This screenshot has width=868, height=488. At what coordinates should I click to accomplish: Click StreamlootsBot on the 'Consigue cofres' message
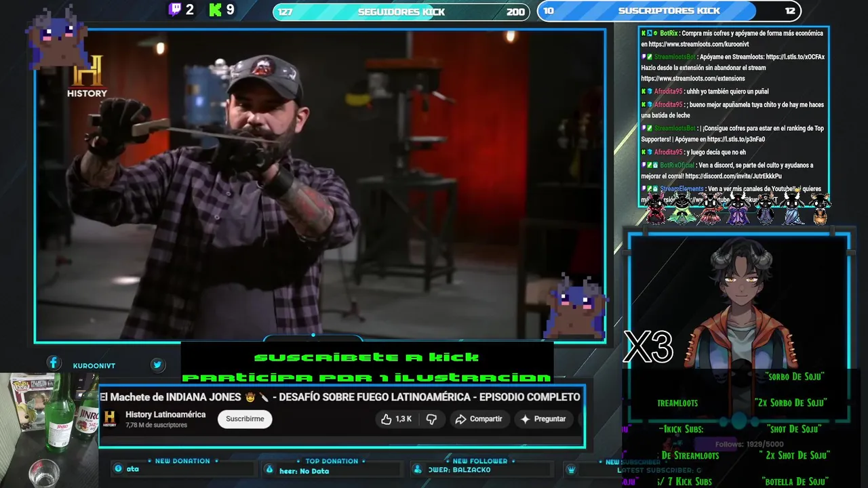pos(675,128)
